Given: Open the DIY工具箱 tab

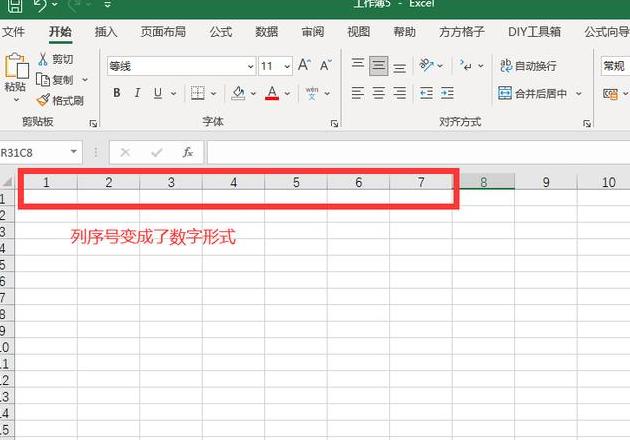Looking at the screenshot, I should point(534,32).
